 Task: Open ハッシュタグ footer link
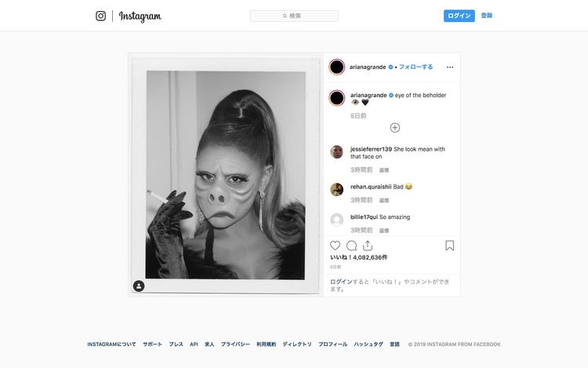(368, 344)
